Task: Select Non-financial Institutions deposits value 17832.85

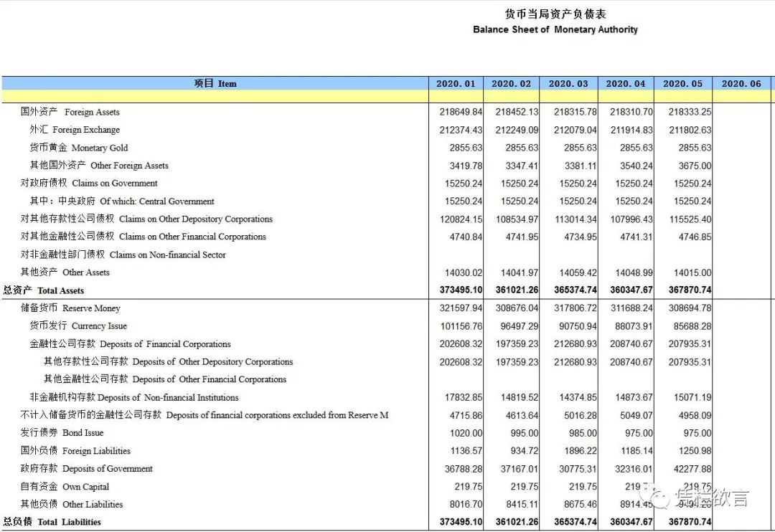Action: point(463,398)
